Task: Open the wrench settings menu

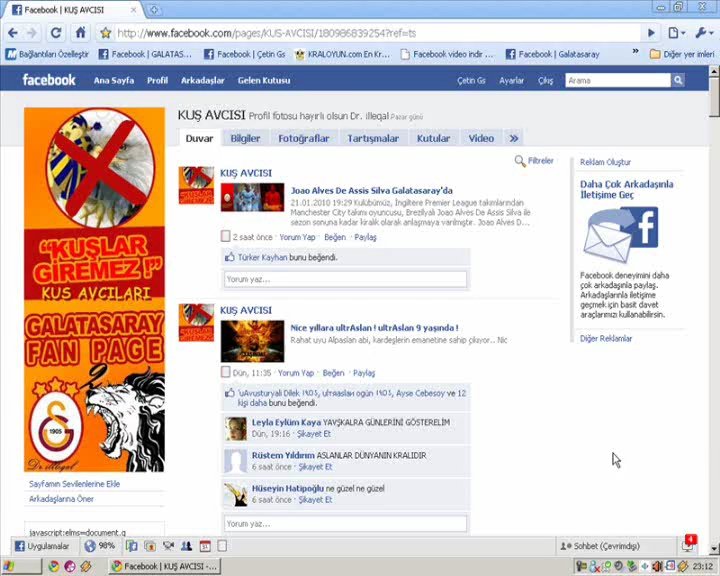Action: [x=704, y=33]
